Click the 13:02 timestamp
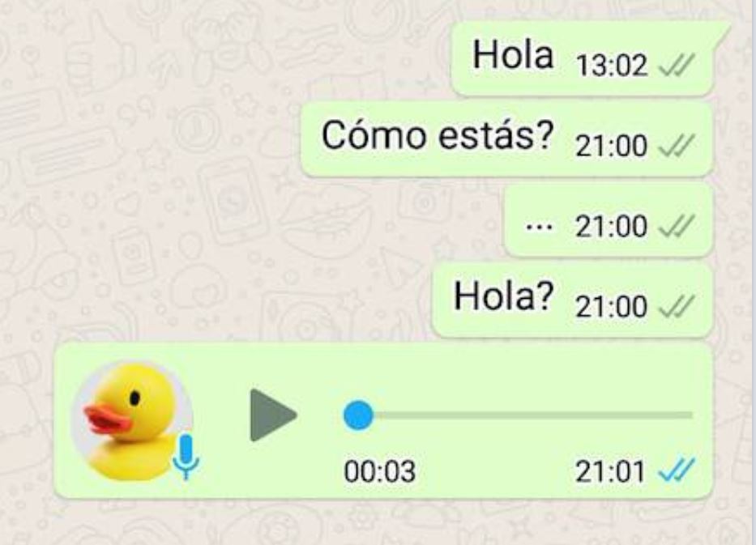756x545 pixels. [611, 66]
